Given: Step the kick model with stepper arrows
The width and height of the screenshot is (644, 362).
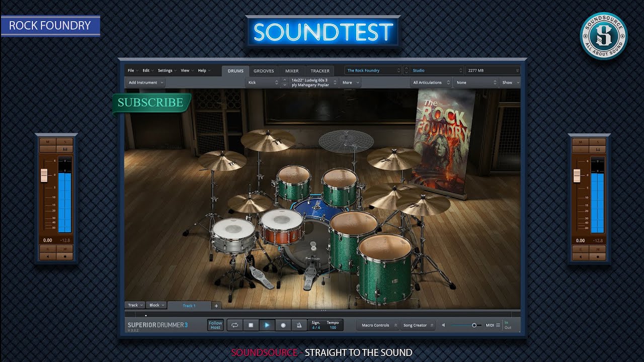Looking at the screenshot, I should point(285,82).
